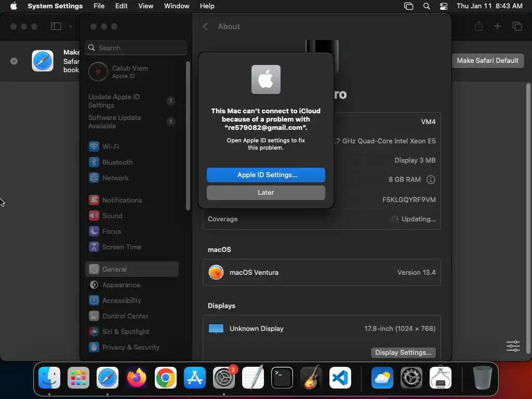Open the File menu

tap(99, 6)
